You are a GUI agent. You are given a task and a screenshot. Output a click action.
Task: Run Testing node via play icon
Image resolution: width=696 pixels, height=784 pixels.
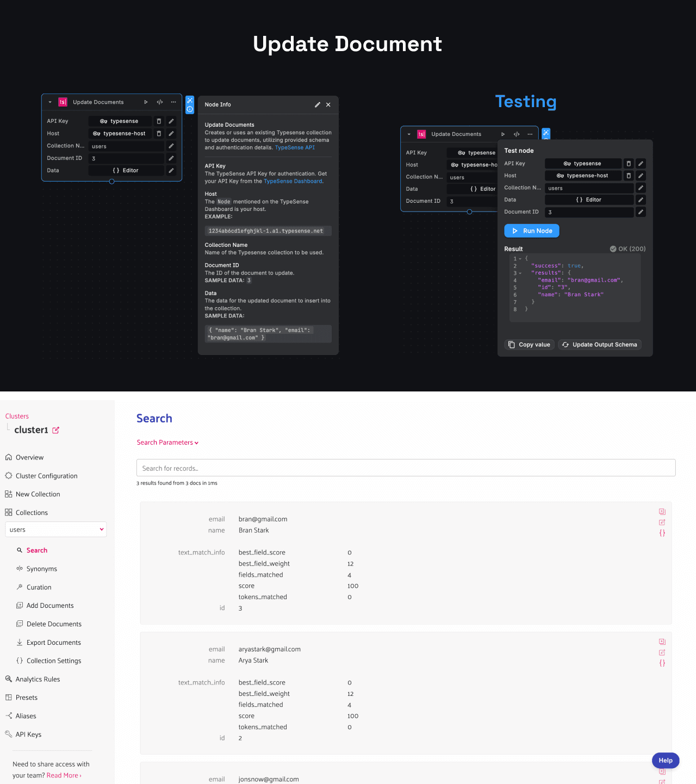pos(503,134)
